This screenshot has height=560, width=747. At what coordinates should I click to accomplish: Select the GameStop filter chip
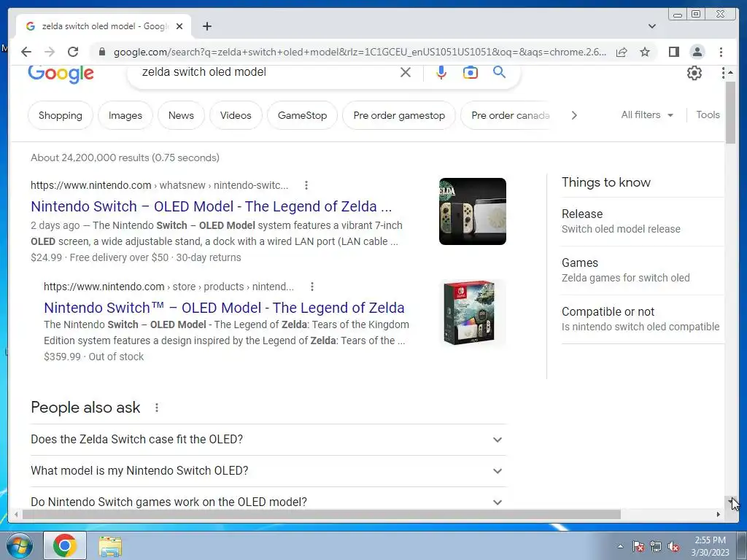coord(303,115)
